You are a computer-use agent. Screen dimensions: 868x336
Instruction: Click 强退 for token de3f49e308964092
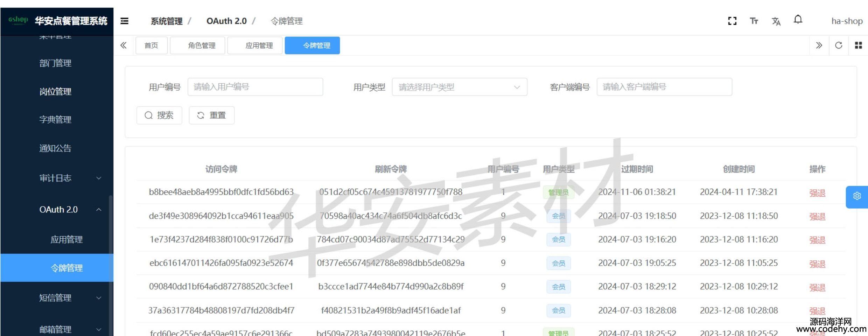point(817,217)
